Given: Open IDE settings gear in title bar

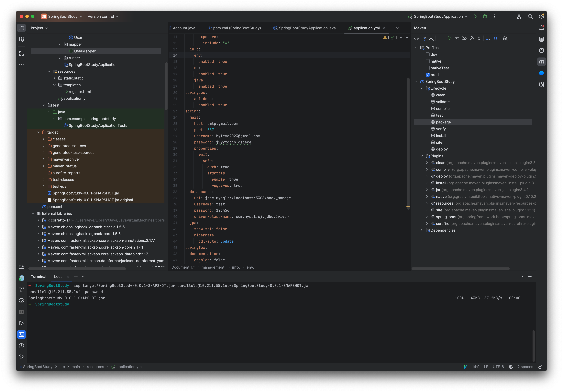Looking at the screenshot, I should [x=541, y=16].
